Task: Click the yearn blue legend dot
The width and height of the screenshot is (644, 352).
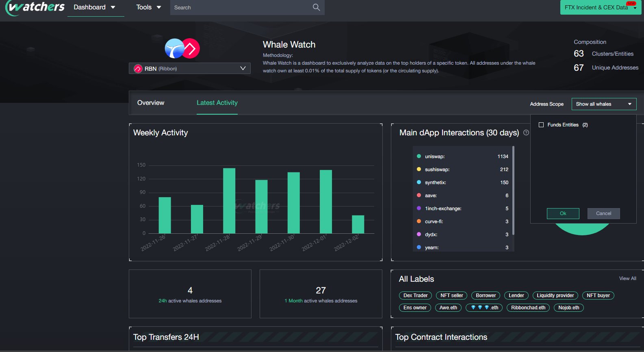Action: coord(419,247)
